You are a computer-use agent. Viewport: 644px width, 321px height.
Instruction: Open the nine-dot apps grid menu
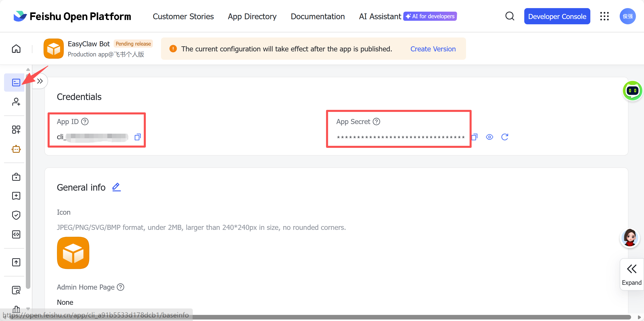point(604,16)
